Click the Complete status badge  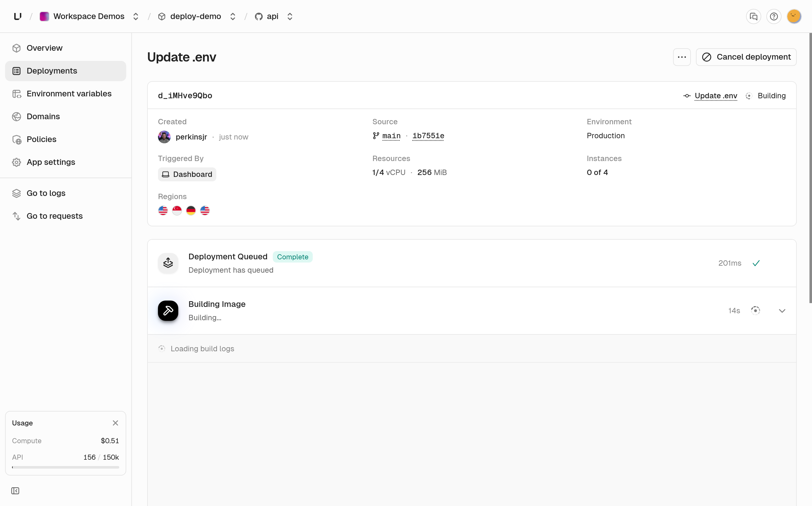pos(292,257)
